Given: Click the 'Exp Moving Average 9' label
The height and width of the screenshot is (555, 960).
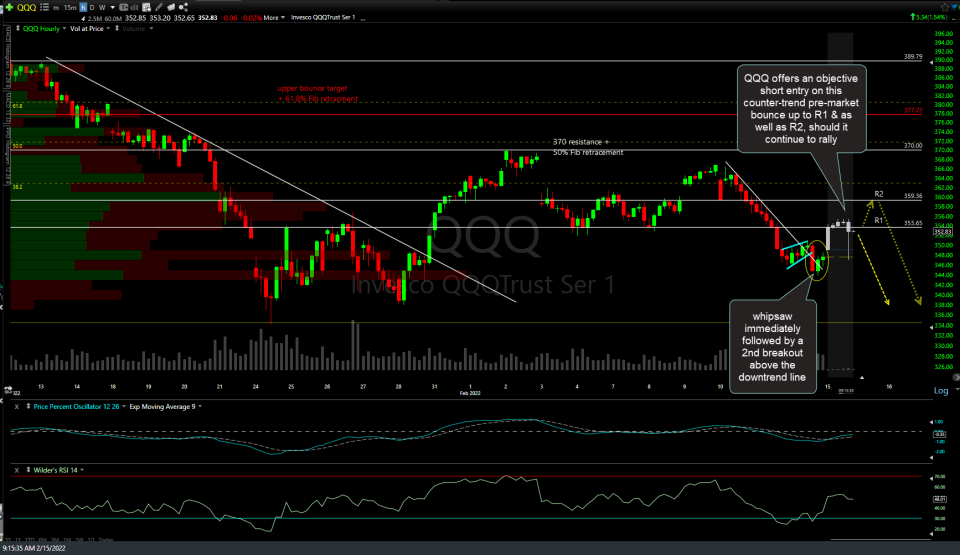Looking at the screenshot, I should tap(162, 407).
